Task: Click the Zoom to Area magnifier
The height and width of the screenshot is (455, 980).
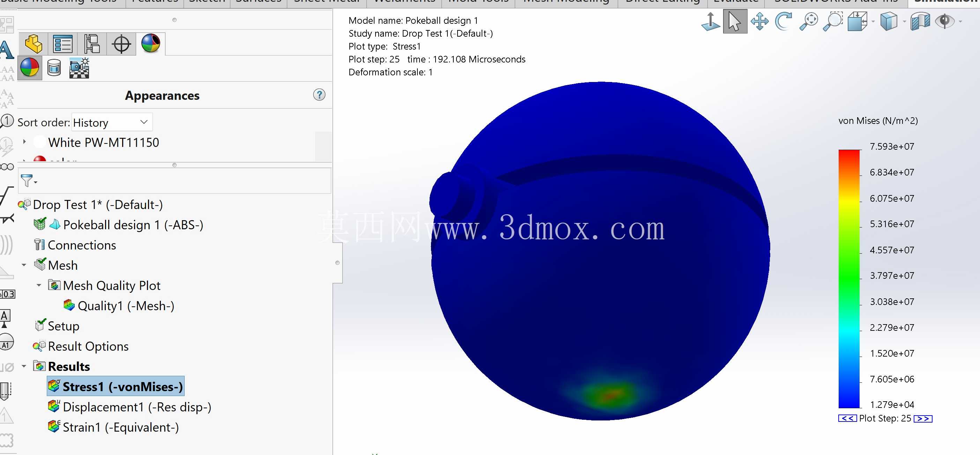Action: point(833,21)
